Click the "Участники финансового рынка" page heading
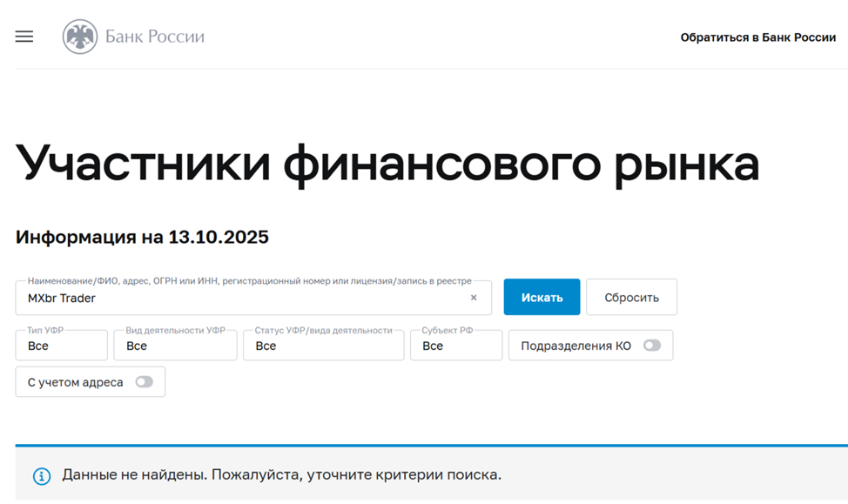The height and width of the screenshot is (504, 848). [387, 163]
